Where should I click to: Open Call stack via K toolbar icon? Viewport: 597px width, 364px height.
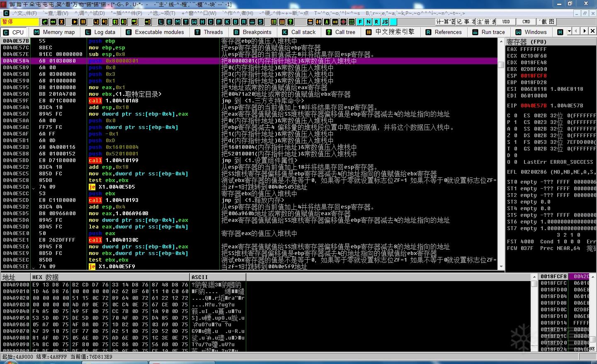tap(227, 22)
